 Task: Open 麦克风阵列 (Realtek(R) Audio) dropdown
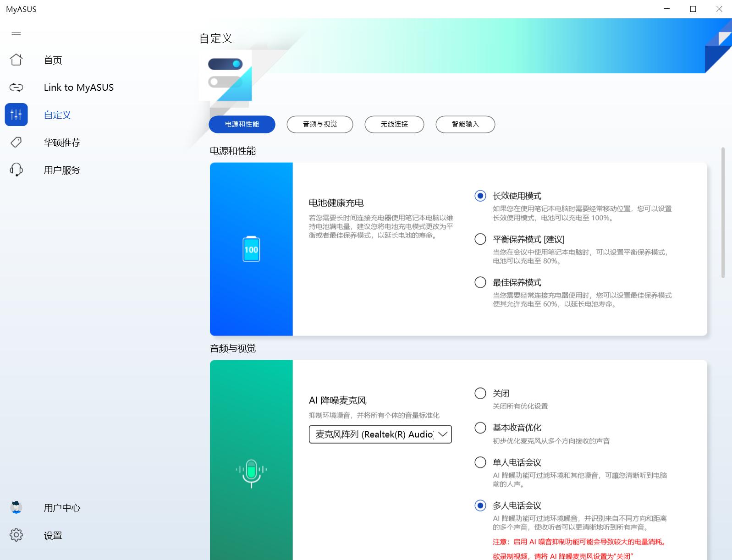click(x=380, y=434)
